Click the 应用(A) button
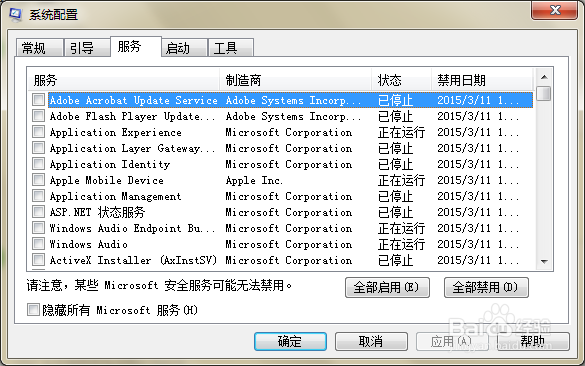Viewport: 585px width, 366px height. point(451,341)
